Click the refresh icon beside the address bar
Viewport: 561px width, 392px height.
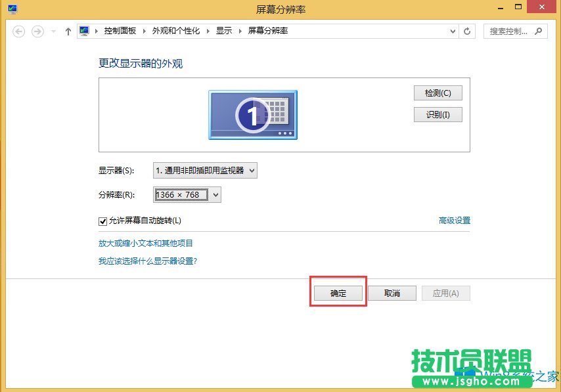[466, 30]
